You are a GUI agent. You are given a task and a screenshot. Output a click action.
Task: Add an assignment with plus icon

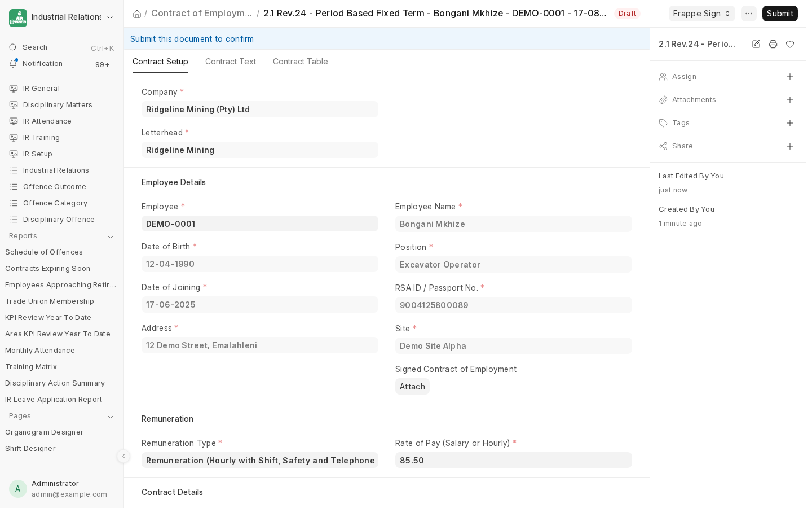(x=790, y=77)
